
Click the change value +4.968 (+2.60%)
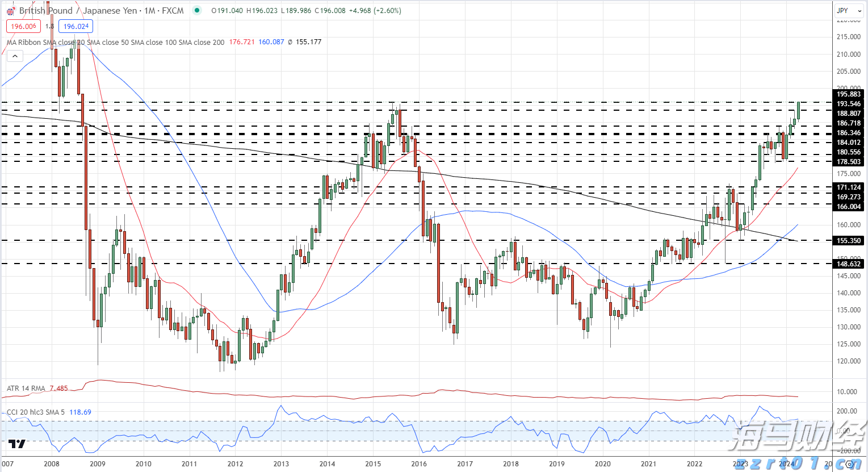[x=375, y=11]
